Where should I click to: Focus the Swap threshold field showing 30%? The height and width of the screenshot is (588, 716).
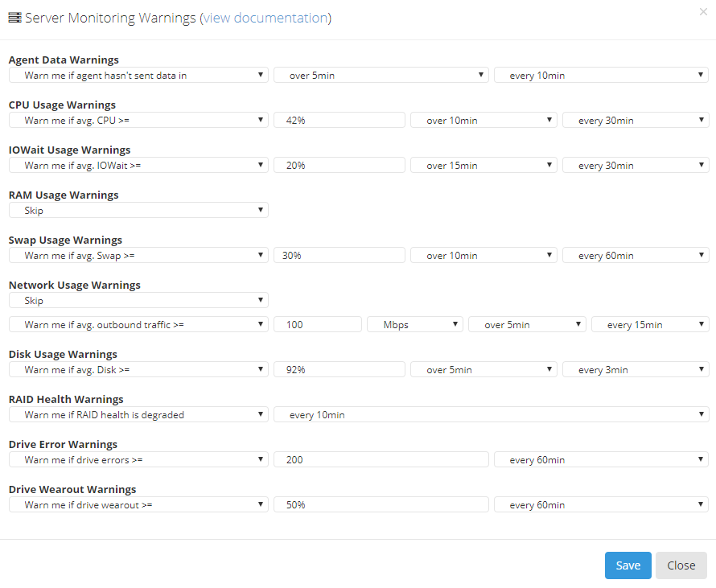click(x=339, y=255)
